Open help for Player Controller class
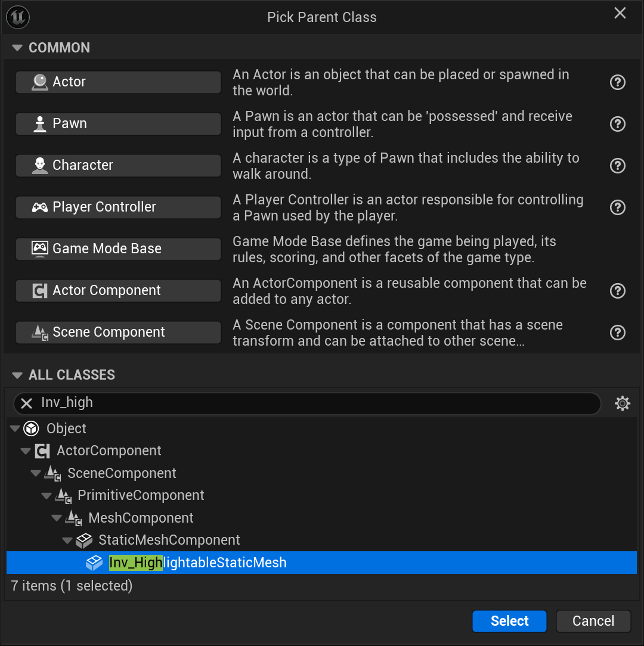Image resolution: width=644 pixels, height=646 pixels. (618, 207)
